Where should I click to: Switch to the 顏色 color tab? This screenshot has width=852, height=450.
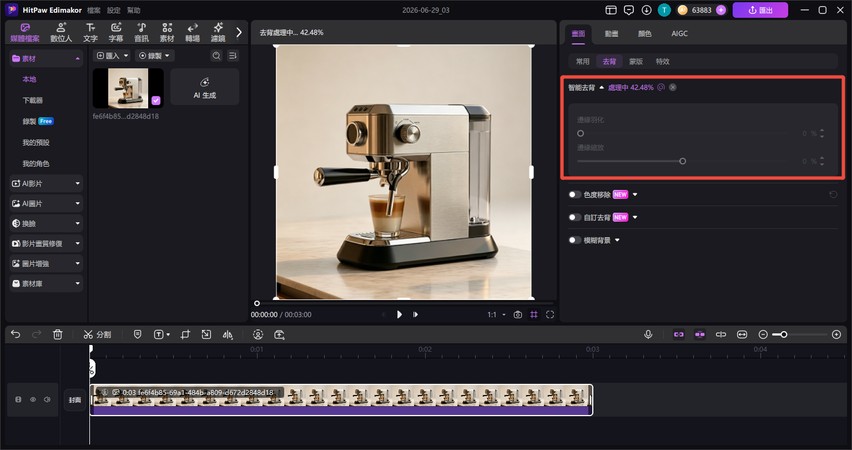(x=644, y=34)
